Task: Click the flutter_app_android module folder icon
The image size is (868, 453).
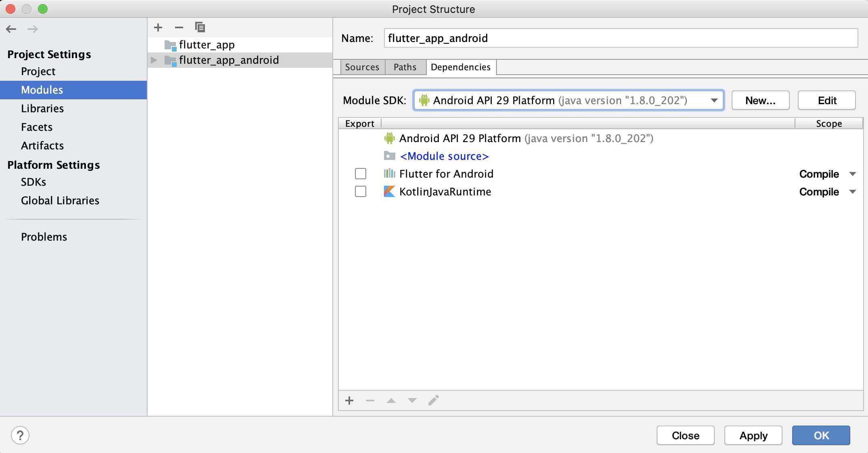Action: coord(171,61)
